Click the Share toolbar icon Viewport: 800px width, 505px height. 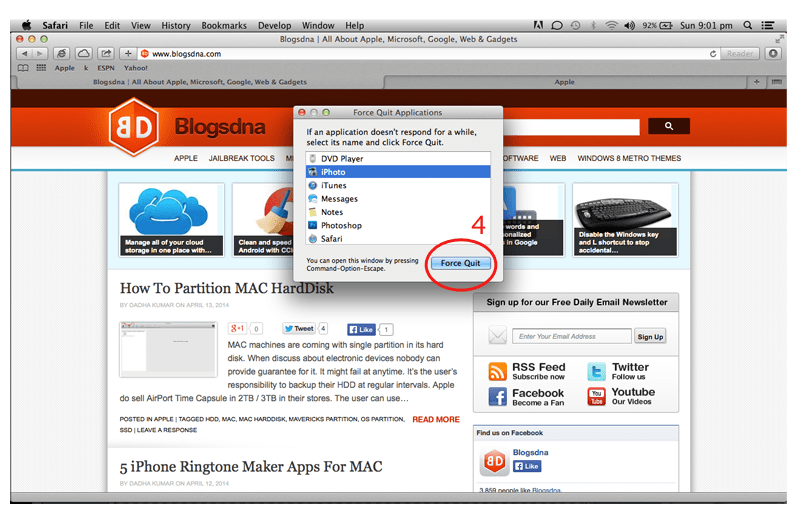coord(106,54)
